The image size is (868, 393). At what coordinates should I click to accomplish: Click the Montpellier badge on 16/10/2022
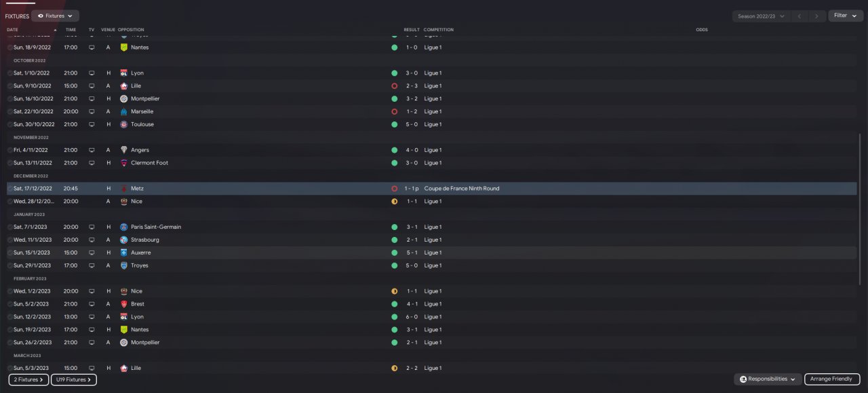(124, 98)
